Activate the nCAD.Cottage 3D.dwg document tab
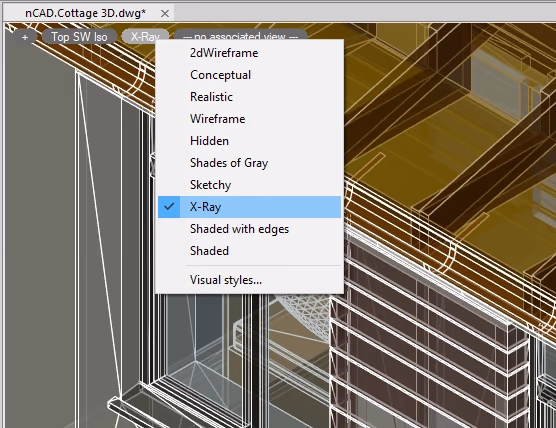The width and height of the screenshot is (556, 428). point(85,13)
